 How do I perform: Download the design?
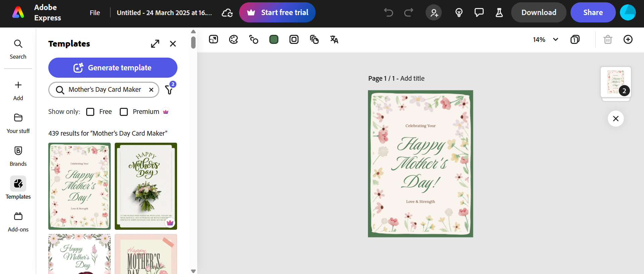pos(539,12)
